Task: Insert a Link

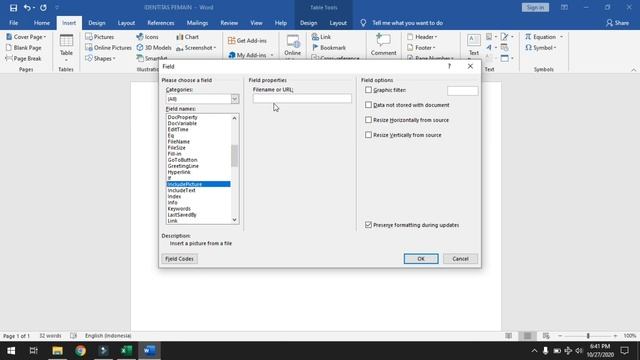Action: click(x=321, y=37)
